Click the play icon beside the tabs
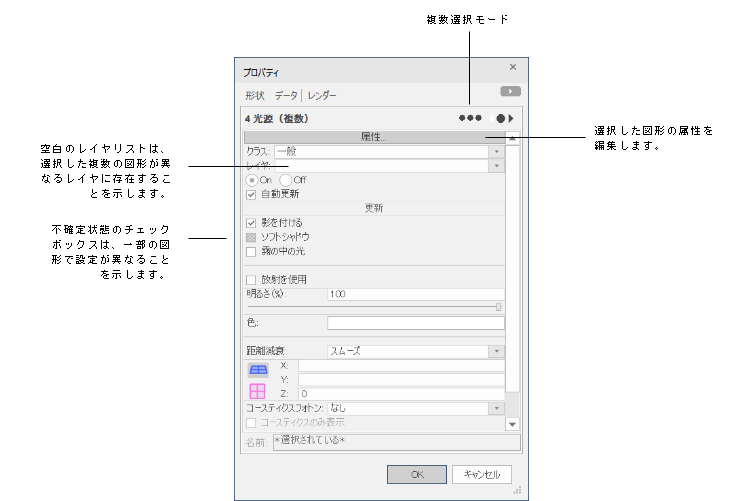The width and height of the screenshot is (732, 501). (510, 91)
